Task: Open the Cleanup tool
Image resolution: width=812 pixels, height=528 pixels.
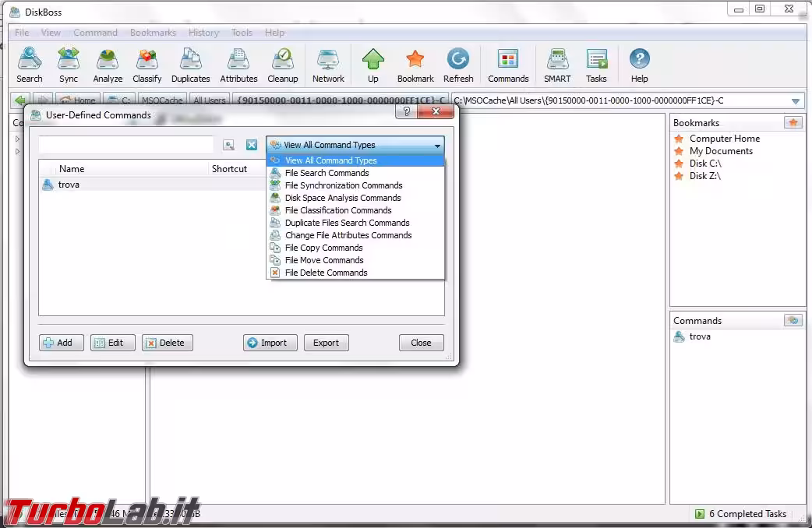Action: point(282,65)
